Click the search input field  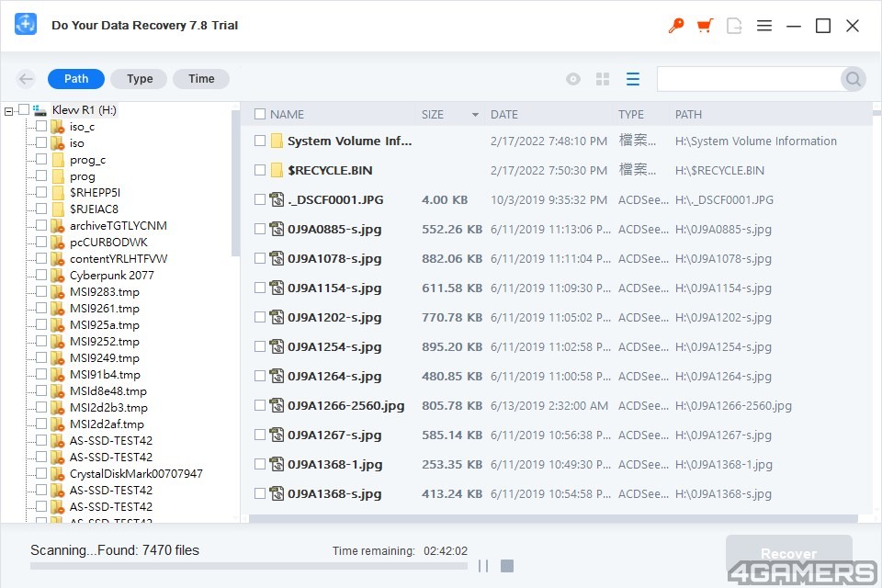click(749, 79)
